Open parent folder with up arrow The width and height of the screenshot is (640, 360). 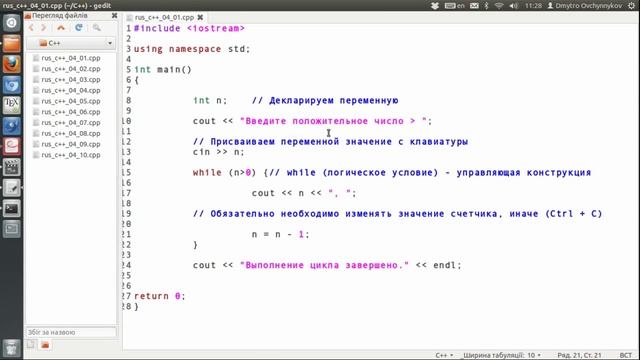(x=61, y=28)
